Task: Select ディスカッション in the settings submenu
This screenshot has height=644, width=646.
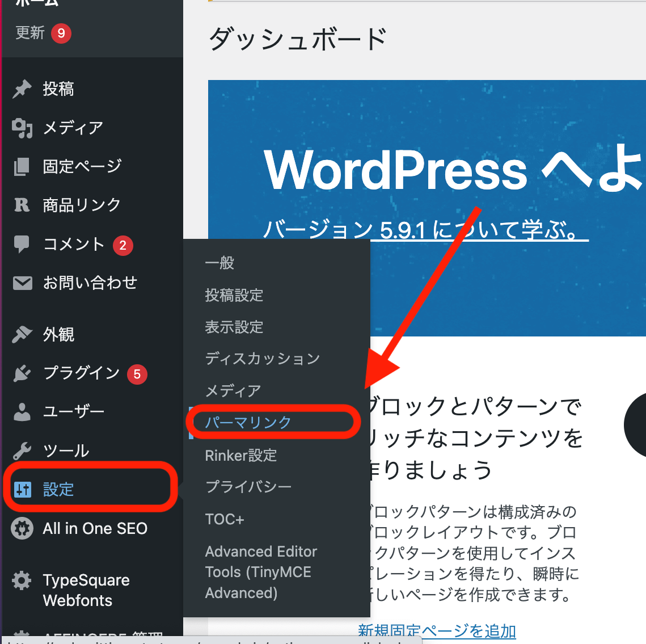Action: pos(263,359)
